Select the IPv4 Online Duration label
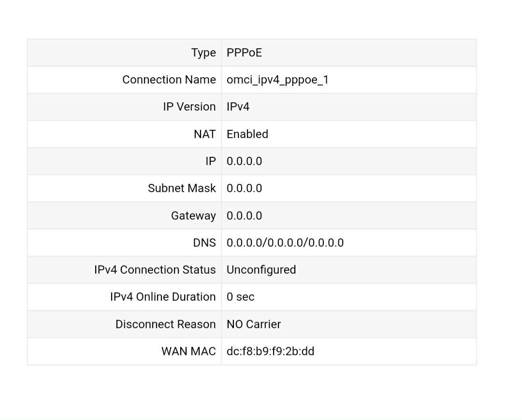The height and width of the screenshot is (420, 522). (162, 297)
